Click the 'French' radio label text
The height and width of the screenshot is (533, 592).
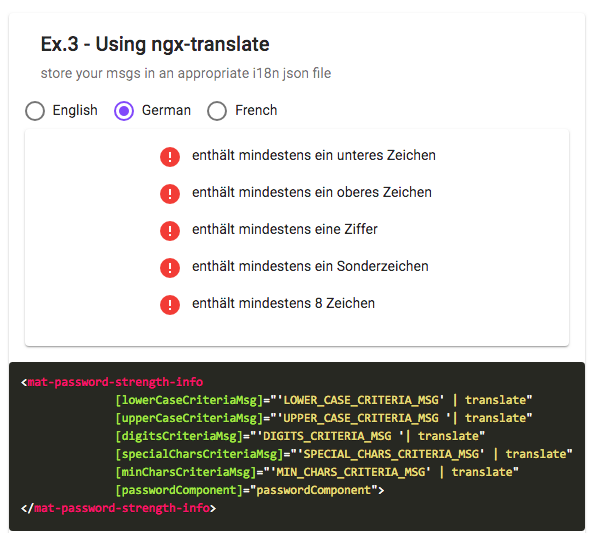coord(256,110)
